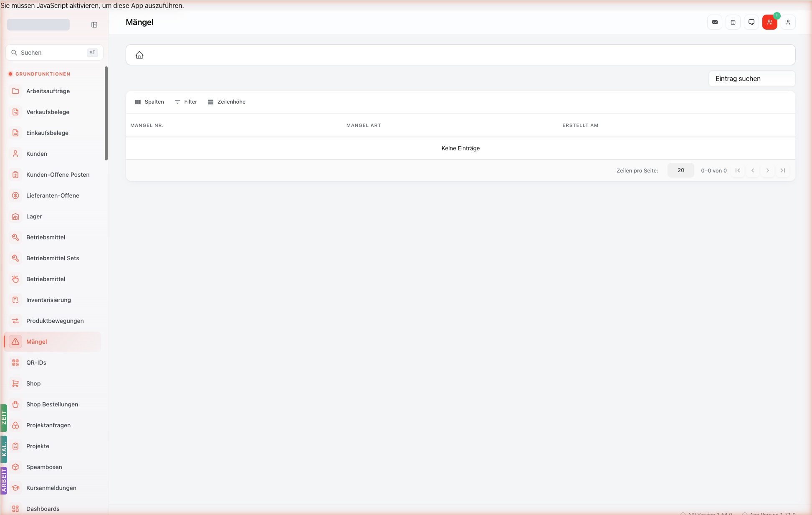Click the Projektanfragen icon
Viewport: 812px width, 515px height.
[15, 425]
